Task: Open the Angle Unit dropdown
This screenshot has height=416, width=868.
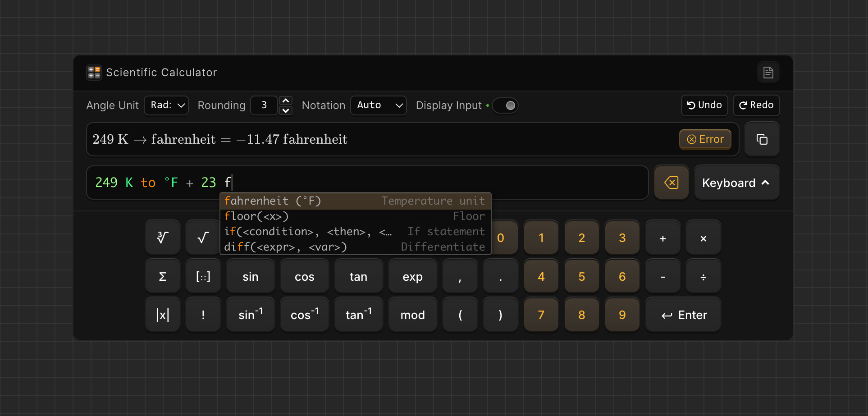Action: 166,105
